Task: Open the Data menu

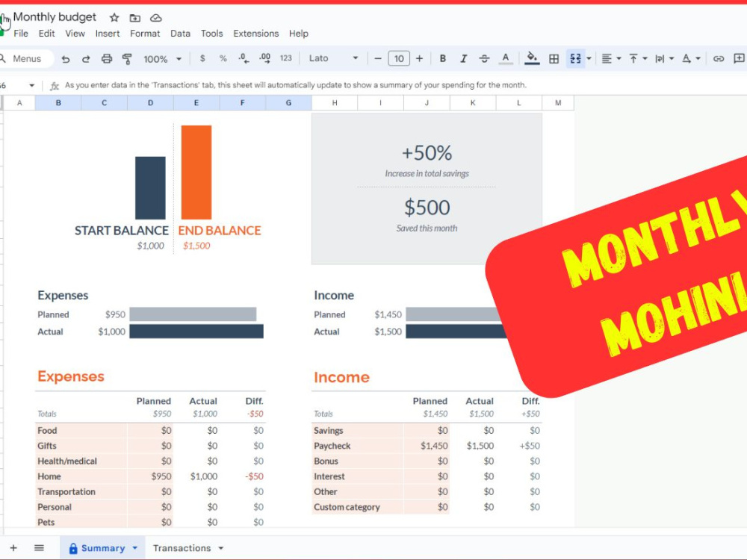Action: (x=180, y=34)
